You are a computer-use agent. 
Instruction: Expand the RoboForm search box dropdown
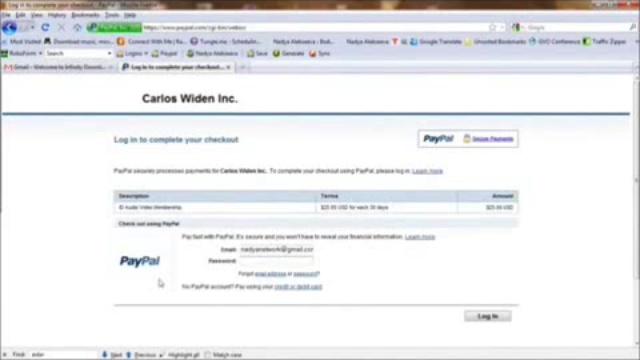[109, 53]
